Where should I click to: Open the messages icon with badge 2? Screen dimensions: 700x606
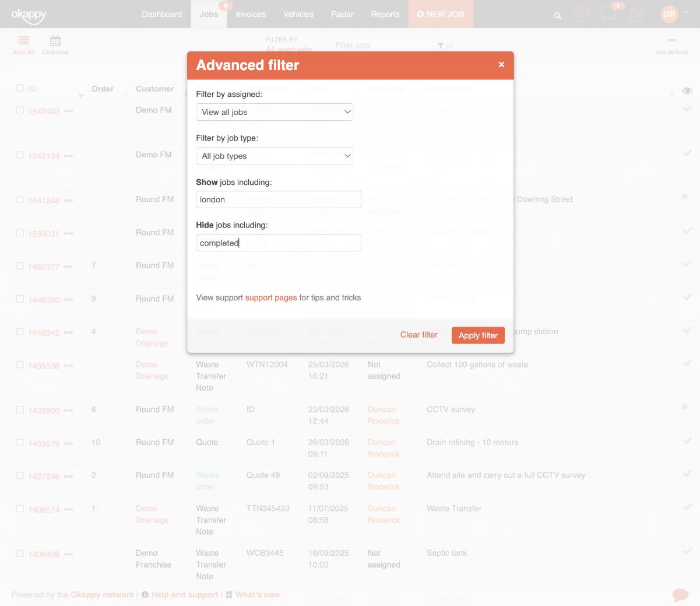point(609,14)
